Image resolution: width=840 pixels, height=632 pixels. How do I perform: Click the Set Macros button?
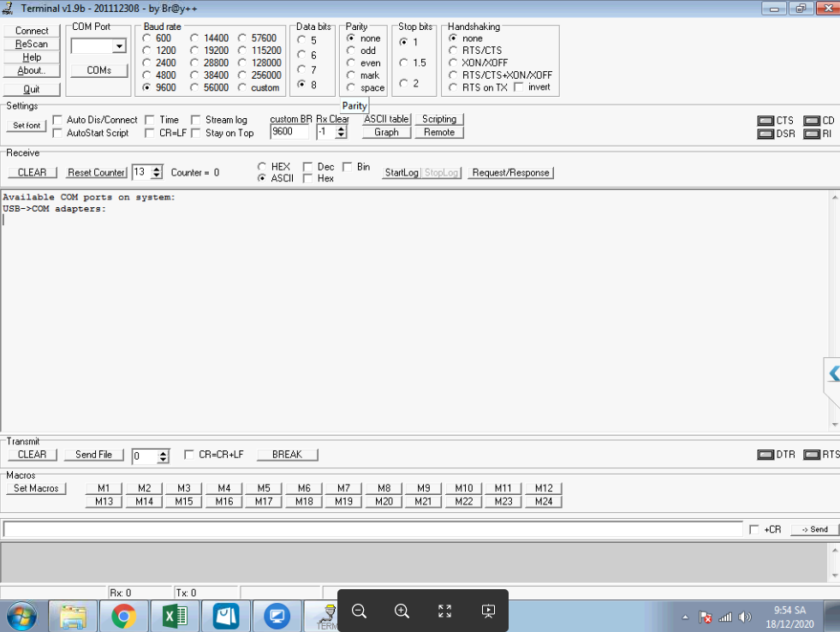tap(37, 488)
